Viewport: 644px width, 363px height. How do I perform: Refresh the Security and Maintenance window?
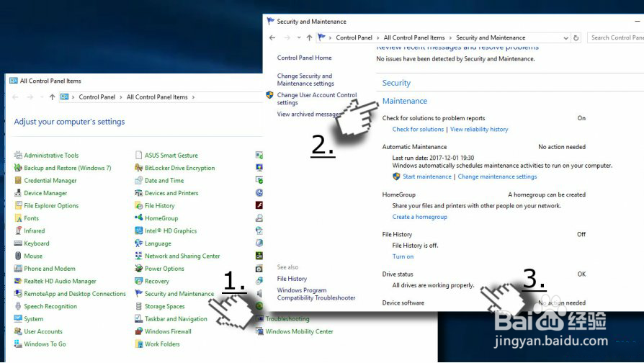click(x=576, y=37)
